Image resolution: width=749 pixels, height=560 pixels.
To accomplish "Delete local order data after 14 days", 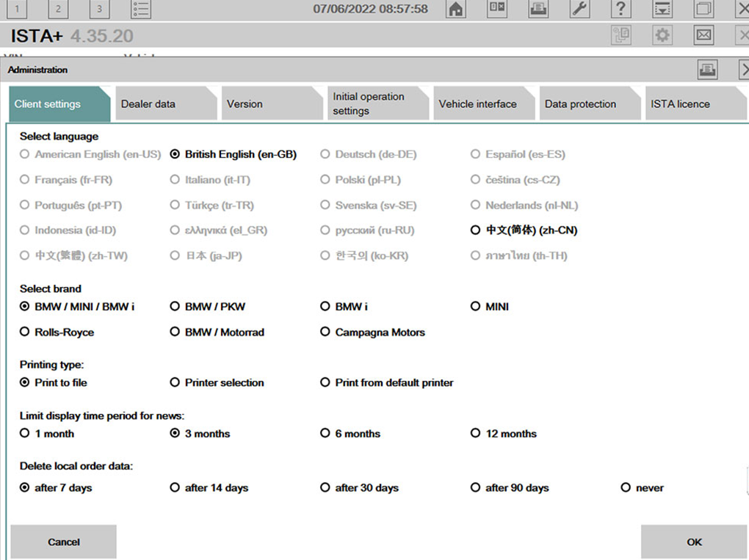I will (209, 487).
